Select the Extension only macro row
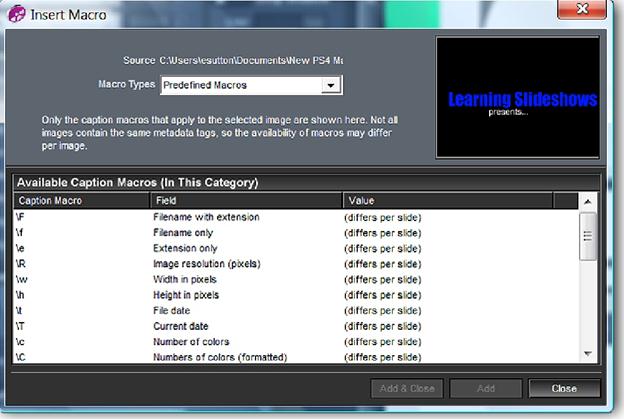 tap(296, 248)
